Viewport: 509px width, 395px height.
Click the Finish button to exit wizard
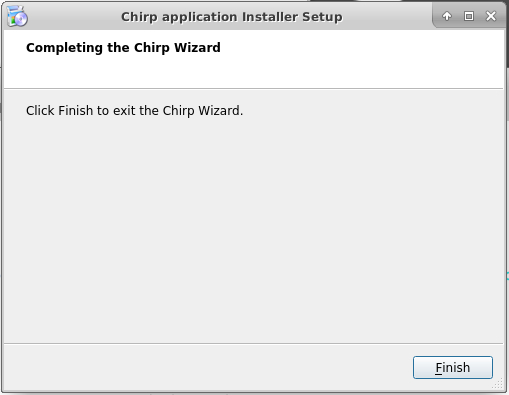pos(453,367)
